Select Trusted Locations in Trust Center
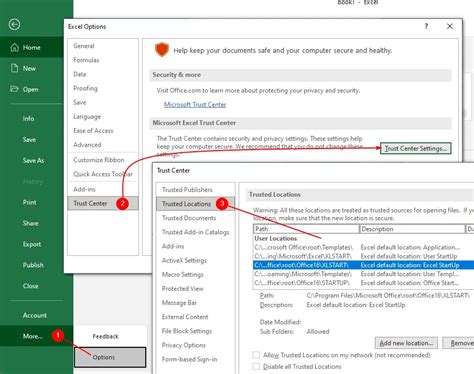The image size is (474, 374). coord(195,204)
